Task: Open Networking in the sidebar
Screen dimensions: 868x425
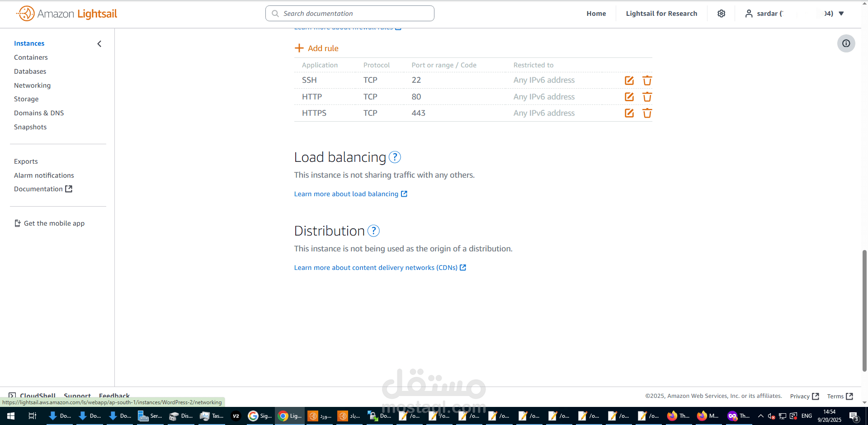Action: coord(32,85)
